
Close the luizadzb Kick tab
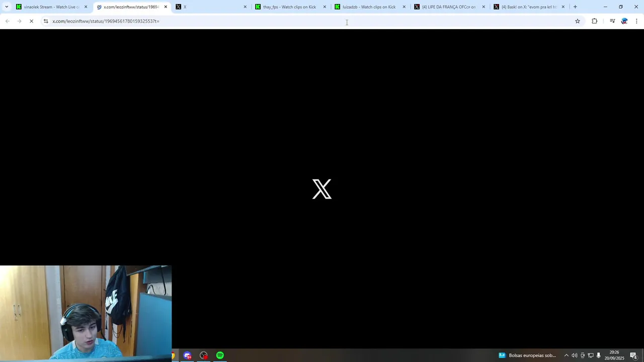coord(404,7)
